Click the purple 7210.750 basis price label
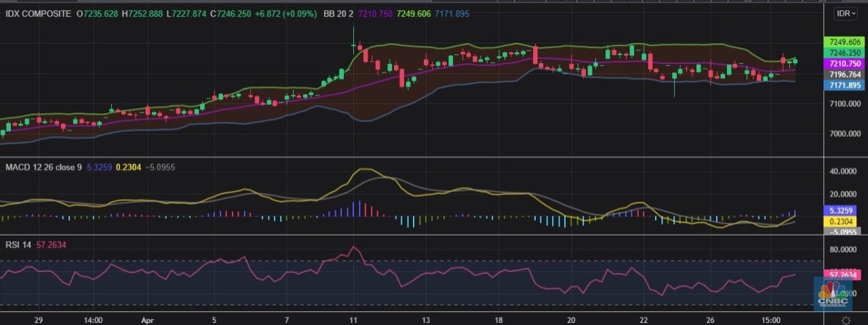This screenshot has width=868, height=325. pyautogui.click(x=843, y=63)
